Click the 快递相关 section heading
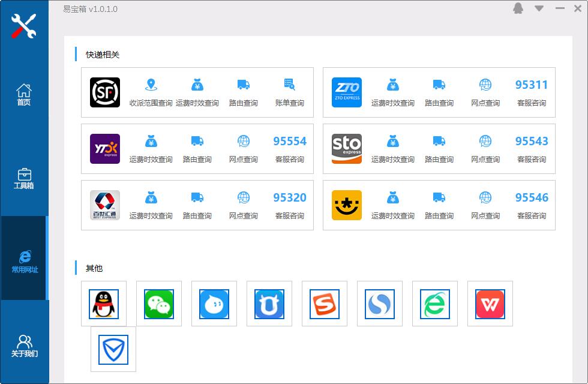This screenshot has height=384, width=588. (103, 55)
